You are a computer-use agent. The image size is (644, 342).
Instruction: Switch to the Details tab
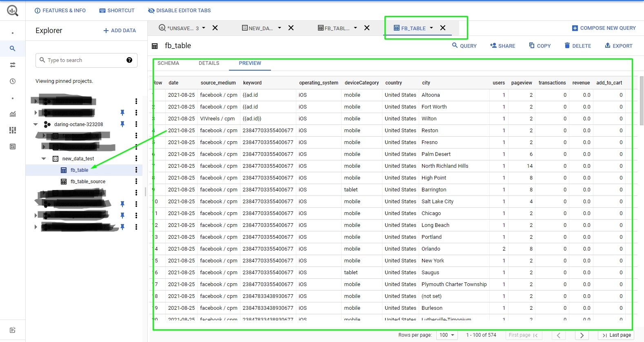[209, 63]
